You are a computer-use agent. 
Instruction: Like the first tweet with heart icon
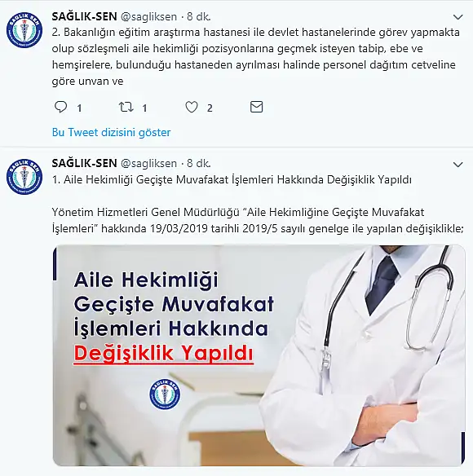coord(192,107)
